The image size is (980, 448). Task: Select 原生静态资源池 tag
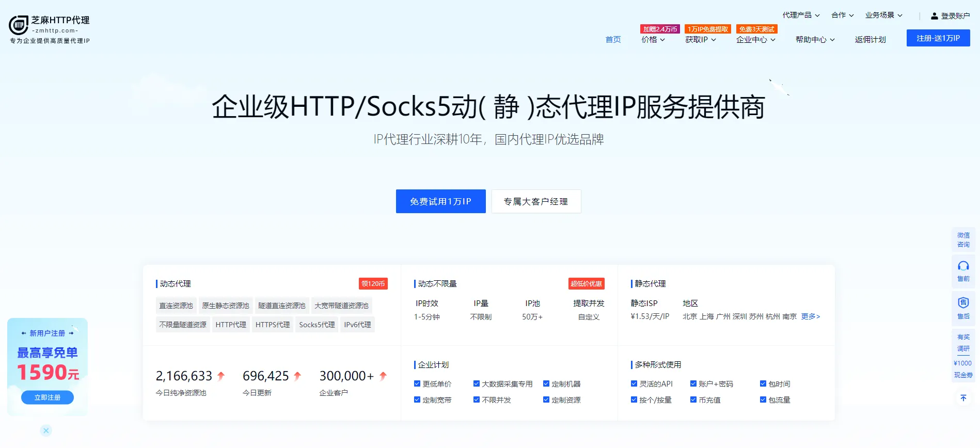[226, 306]
